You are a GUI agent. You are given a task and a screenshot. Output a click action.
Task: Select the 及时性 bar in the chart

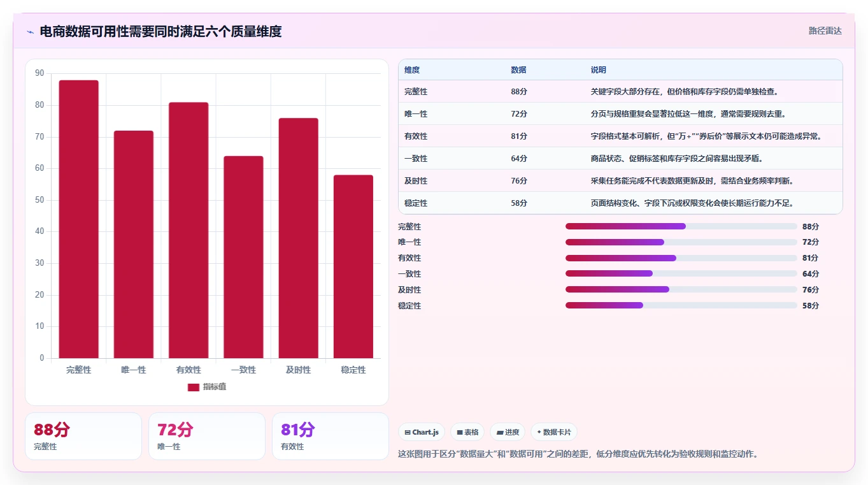[299, 238]
